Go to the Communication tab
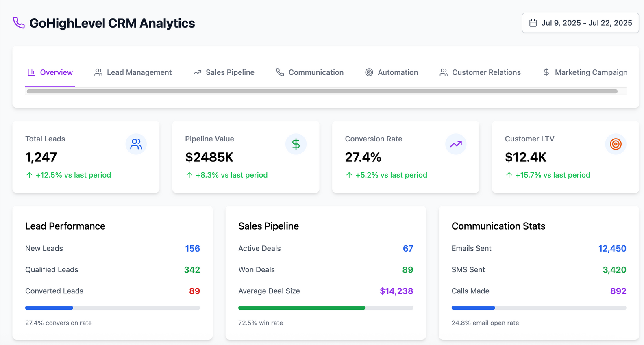 coord(310,72)
